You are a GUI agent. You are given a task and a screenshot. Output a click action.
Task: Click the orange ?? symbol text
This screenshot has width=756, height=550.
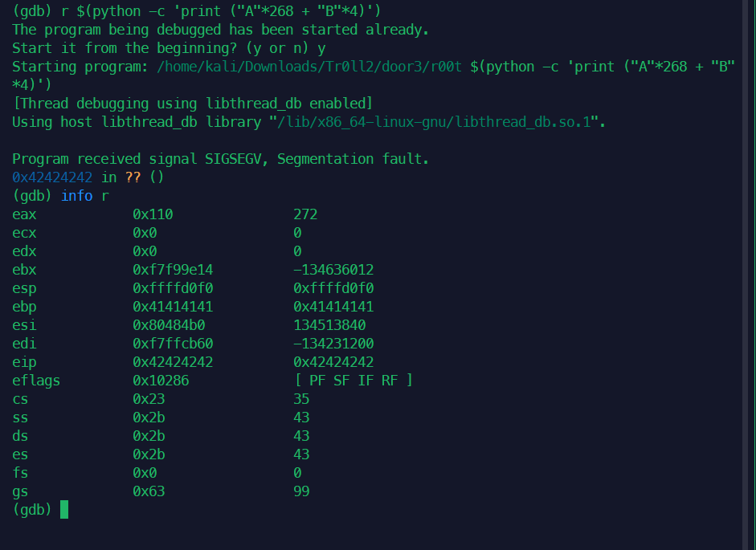(x=133, y=177)
